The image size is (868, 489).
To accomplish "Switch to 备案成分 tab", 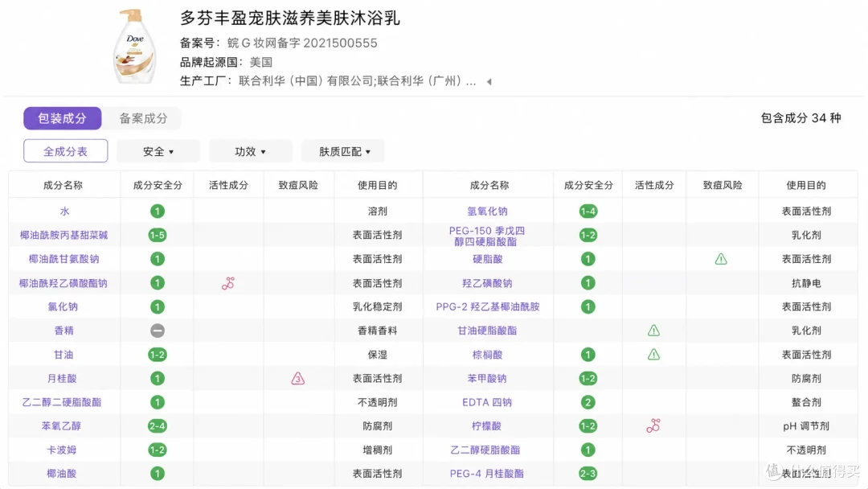I will (143, 118).
